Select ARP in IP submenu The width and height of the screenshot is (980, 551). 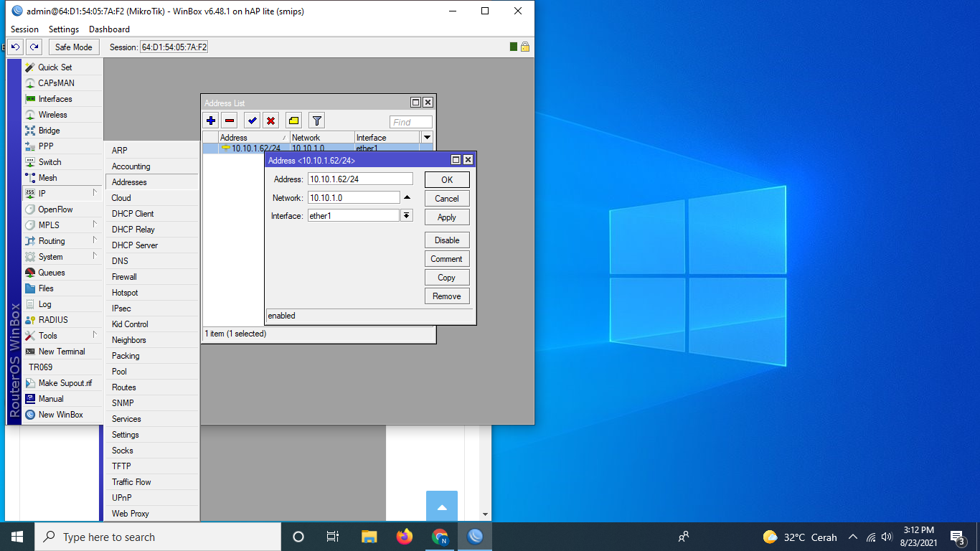click(152, 150)
